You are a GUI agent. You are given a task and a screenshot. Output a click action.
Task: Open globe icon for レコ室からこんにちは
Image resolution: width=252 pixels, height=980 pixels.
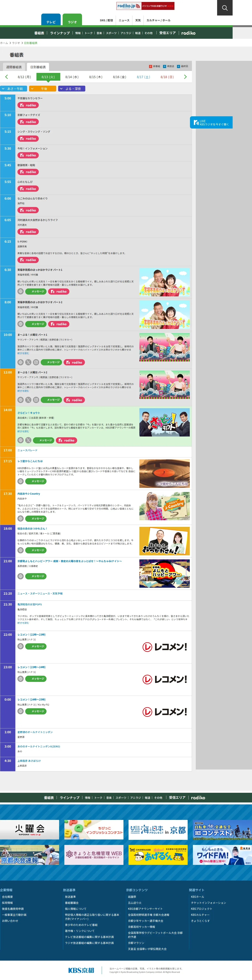tap(21, 481)
